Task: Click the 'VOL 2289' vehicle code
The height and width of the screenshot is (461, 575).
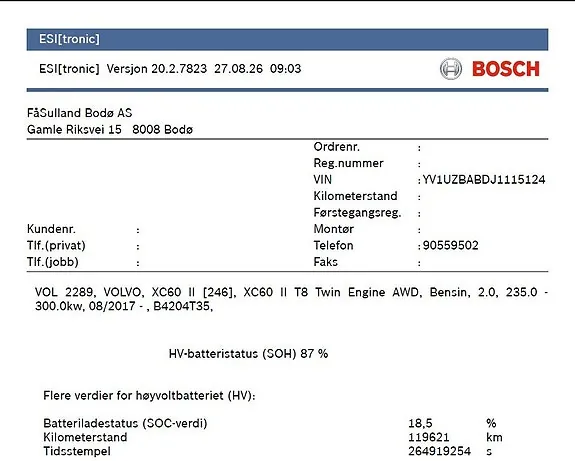Action: point(65,292)
